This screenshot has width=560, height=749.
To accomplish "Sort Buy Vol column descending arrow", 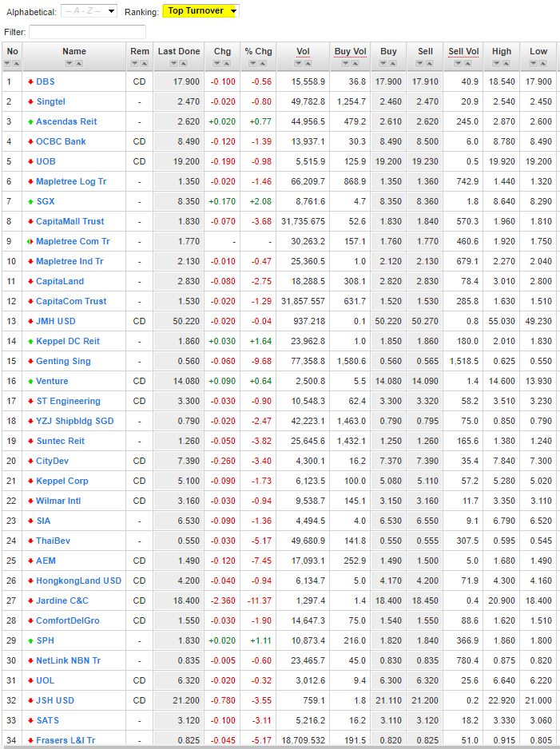I will click(345, 64).
